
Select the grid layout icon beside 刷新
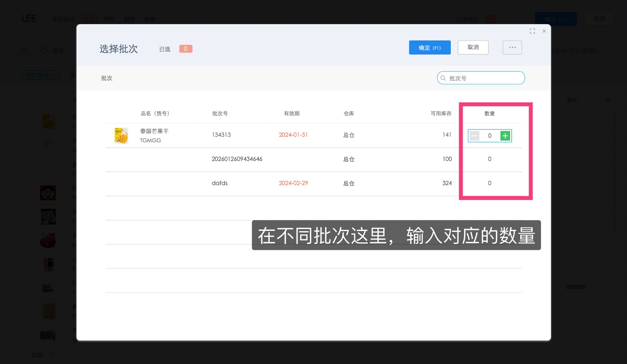(24, 50)
